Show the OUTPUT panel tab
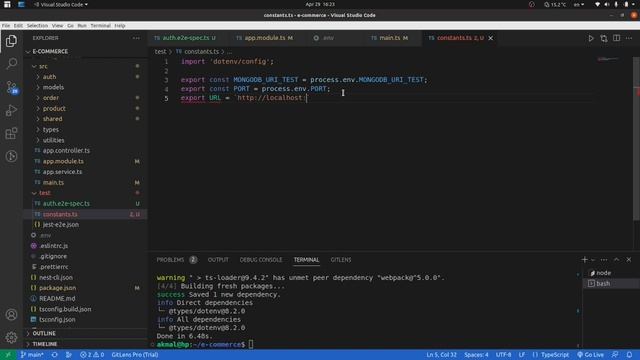 (x=218, y=260)
